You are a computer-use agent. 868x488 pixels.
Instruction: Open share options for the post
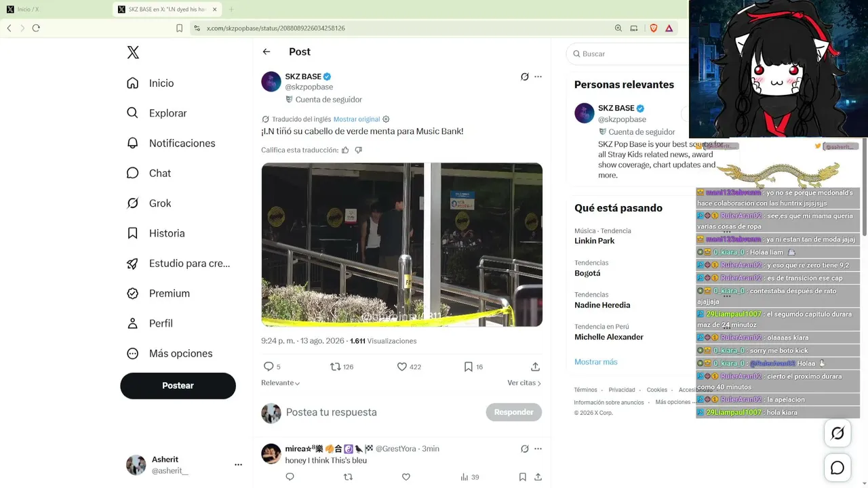coord(535,367)
